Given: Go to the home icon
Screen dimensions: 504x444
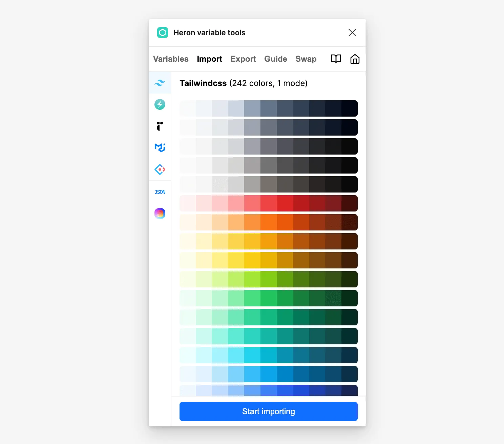Looking at the screenshot, I should pos(355,59).
